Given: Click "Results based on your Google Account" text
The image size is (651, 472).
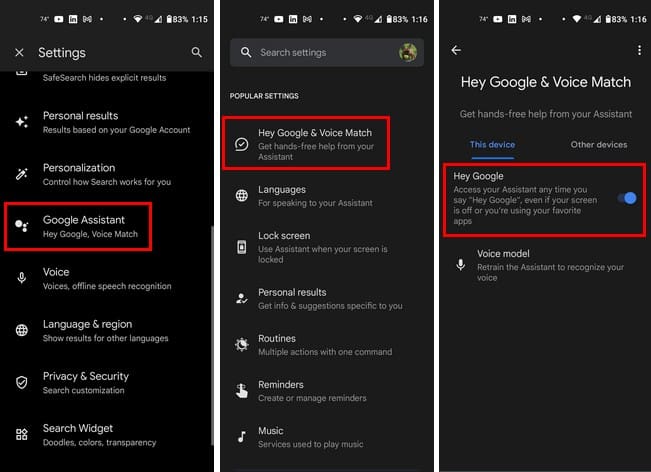Looking at the screenshot, I should (117, 130).
